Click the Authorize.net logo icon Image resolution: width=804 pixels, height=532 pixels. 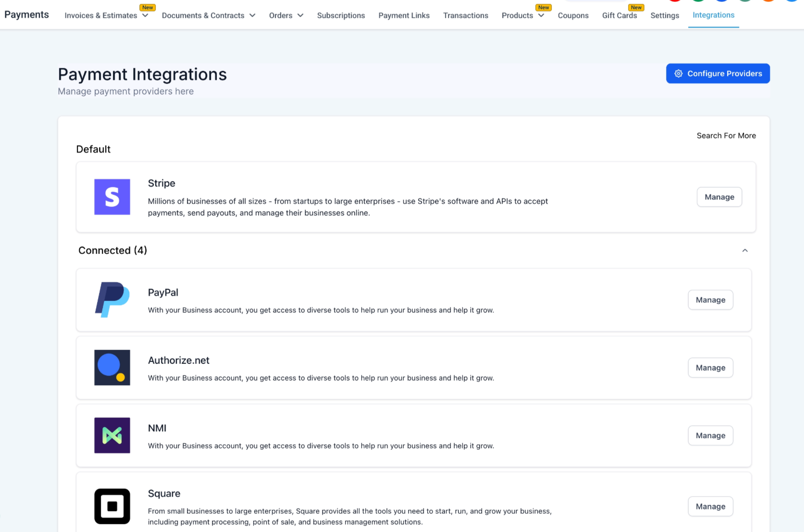pyautogui.click(x=112, y=367)
